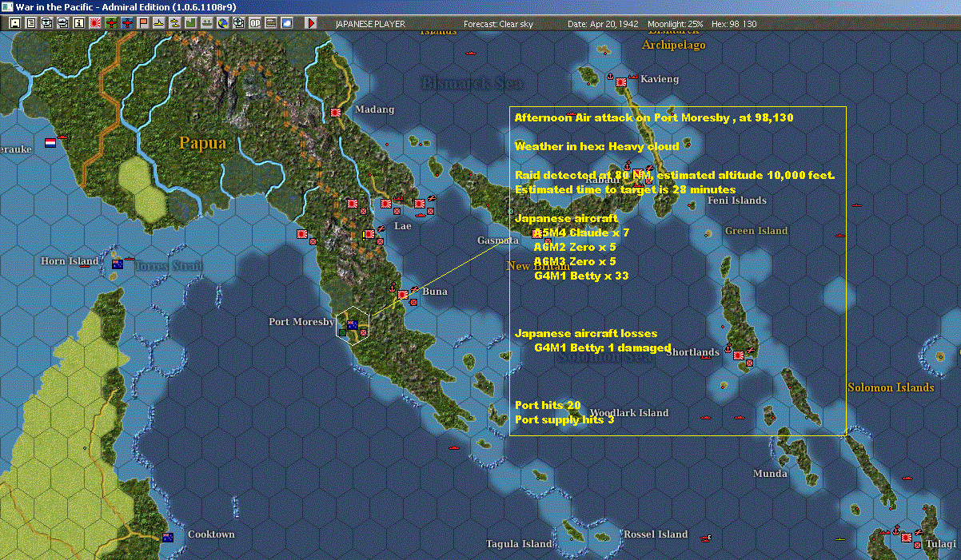Open the OP toolbar button
Image resolution: width=961 pixels, height=560 pixels.
[255, 23]
